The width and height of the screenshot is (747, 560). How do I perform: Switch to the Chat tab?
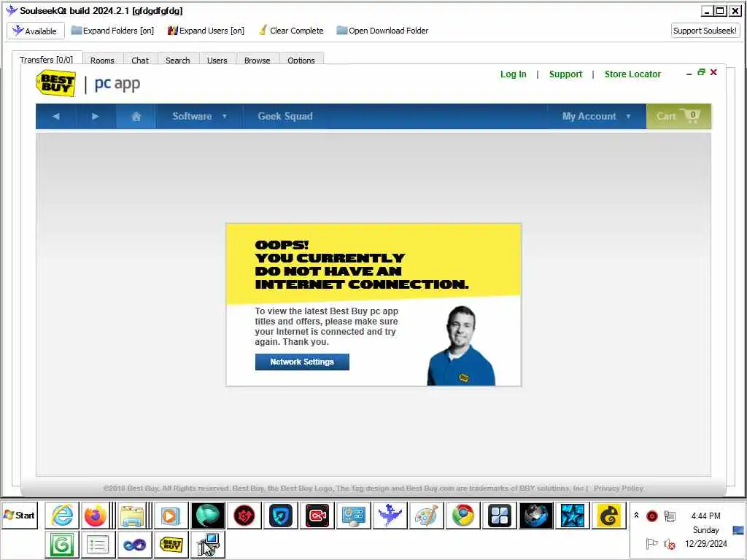tap(140, 60)
